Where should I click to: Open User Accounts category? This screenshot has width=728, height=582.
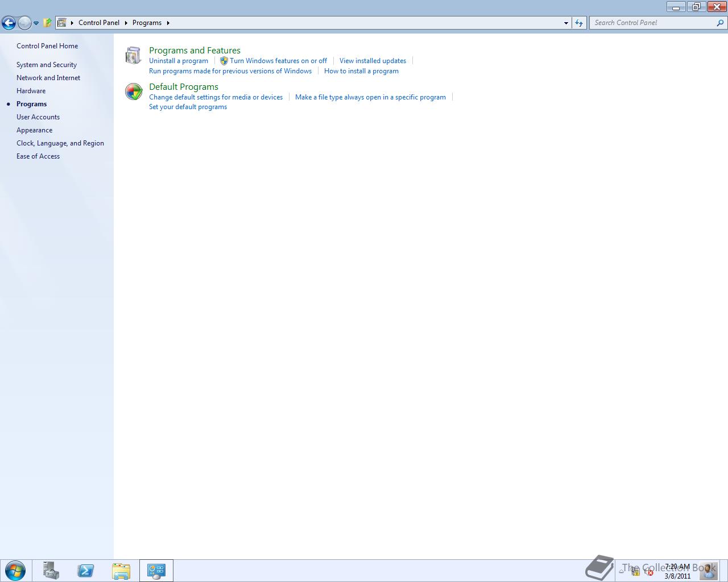(x=38, y=117)
